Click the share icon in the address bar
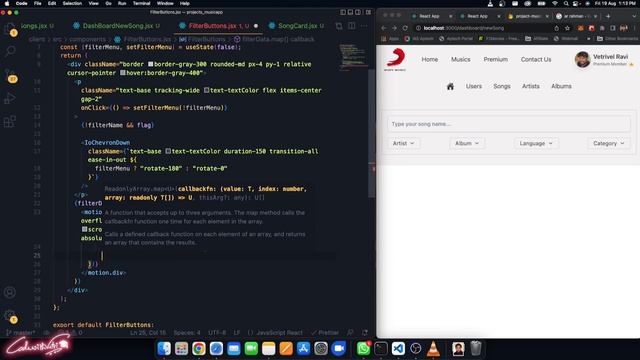Viewport: 640px width, 360px height. [556, 28]
